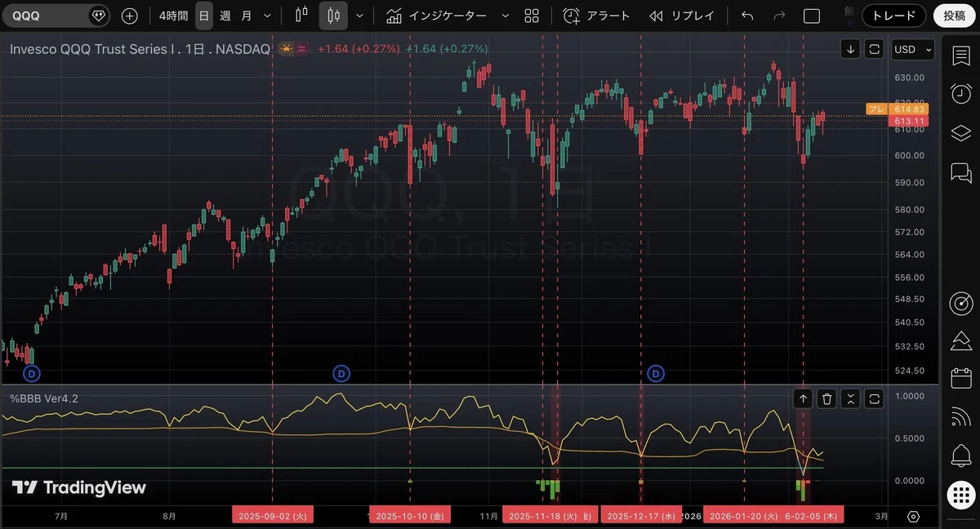Open the インジケーター indicators menu
The width and height of the screenshot is (980, 529).
click(x=437, y=16)
